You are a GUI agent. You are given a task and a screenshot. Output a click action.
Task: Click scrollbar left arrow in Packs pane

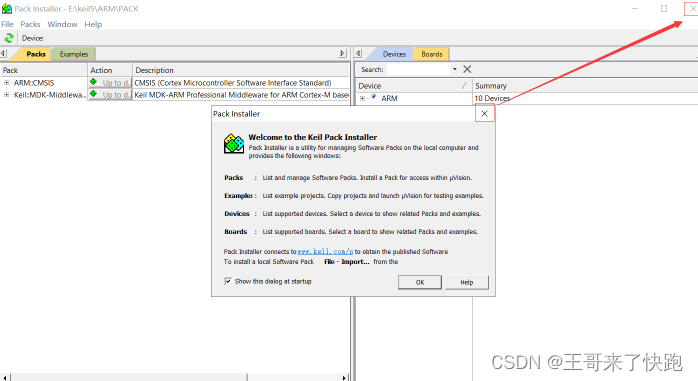[5, 377]
